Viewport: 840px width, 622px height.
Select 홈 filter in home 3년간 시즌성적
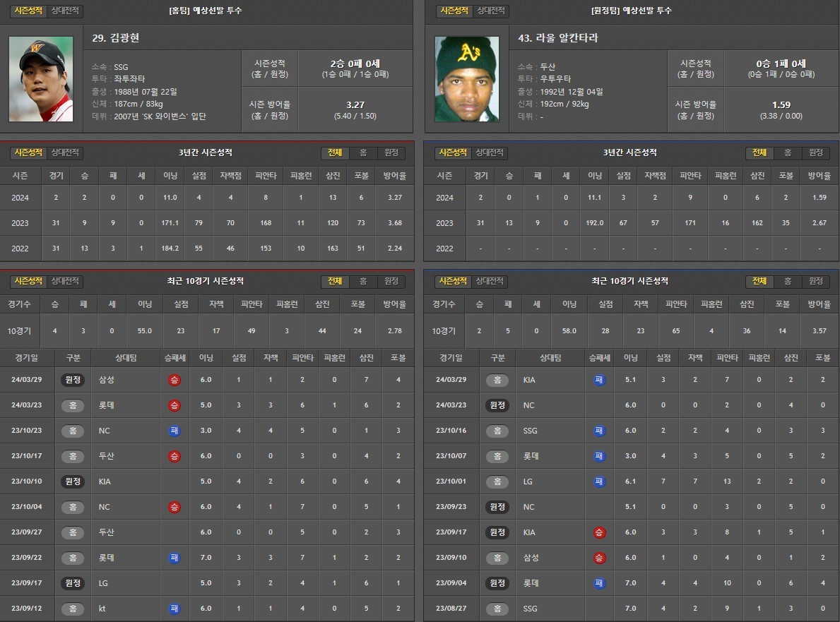tap(363, 153)
